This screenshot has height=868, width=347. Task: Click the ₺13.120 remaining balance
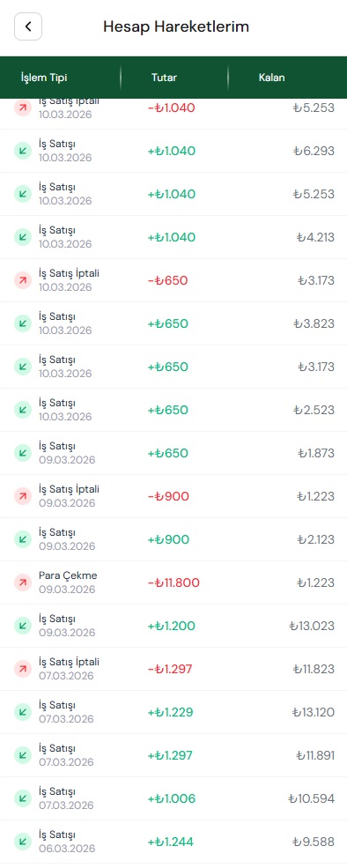[x=312, y=712]
